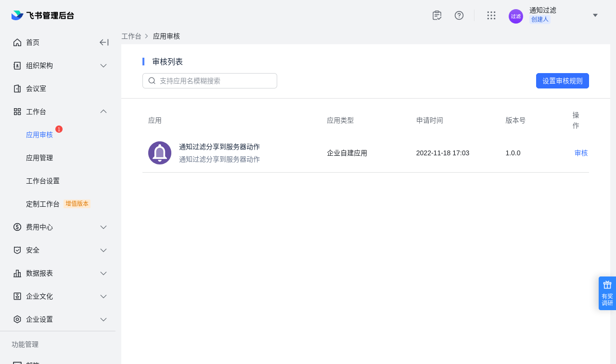Click the 企业文化 star icon
The width and height of the screenshot is (616, 364).
(17, 296)
